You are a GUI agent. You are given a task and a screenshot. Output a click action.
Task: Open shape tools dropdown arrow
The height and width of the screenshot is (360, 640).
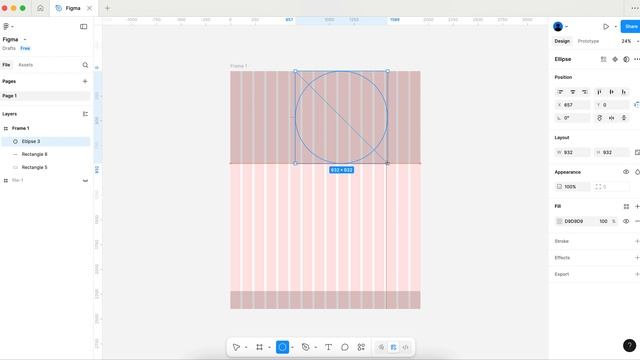coord(293,348)
